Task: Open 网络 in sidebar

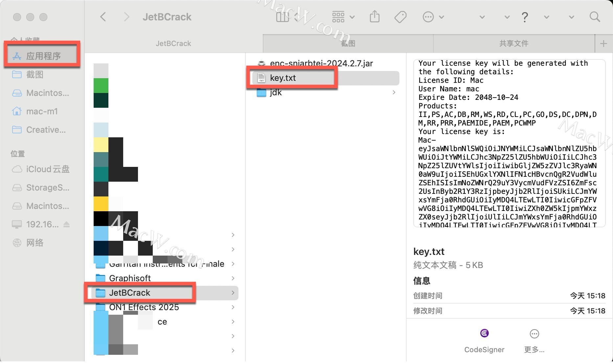Action: point(42,243)
